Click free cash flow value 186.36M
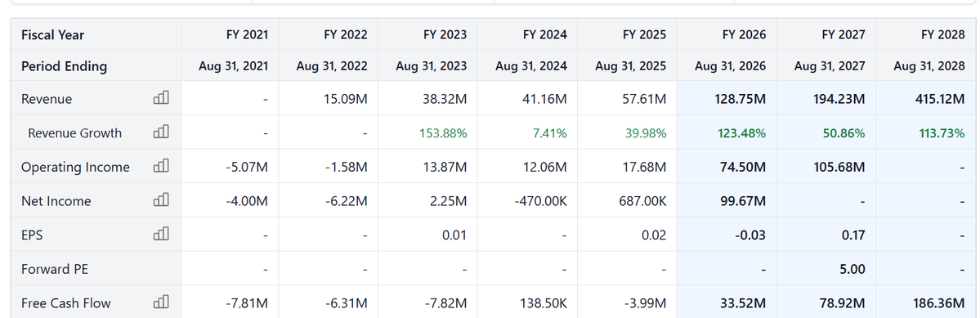This screenshot has width=980, height=318. pos(939,303)
